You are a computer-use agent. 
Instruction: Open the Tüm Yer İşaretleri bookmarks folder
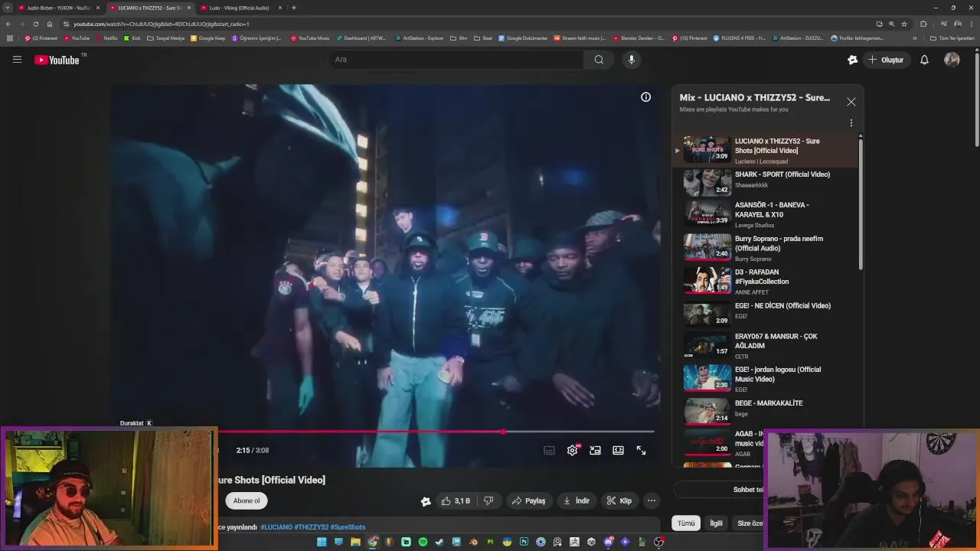point(952,38)
